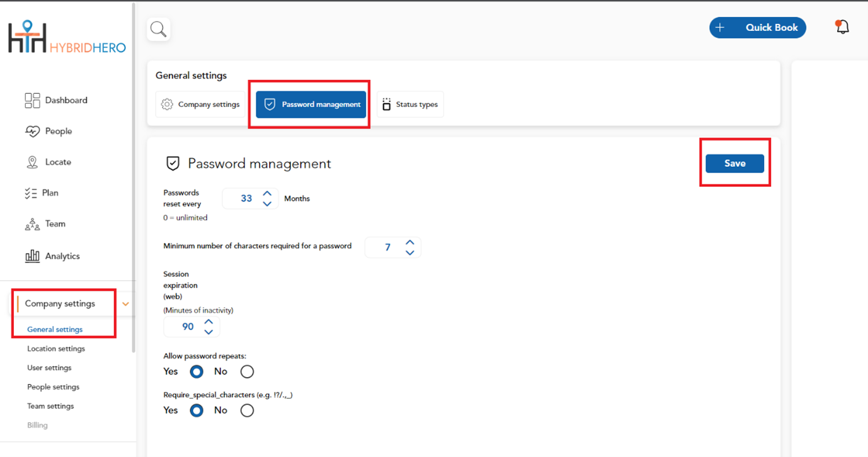The width and height of the screenshot is (868, 457).
Task: Click the Team group icon
Action: click(x=32, y=224)
